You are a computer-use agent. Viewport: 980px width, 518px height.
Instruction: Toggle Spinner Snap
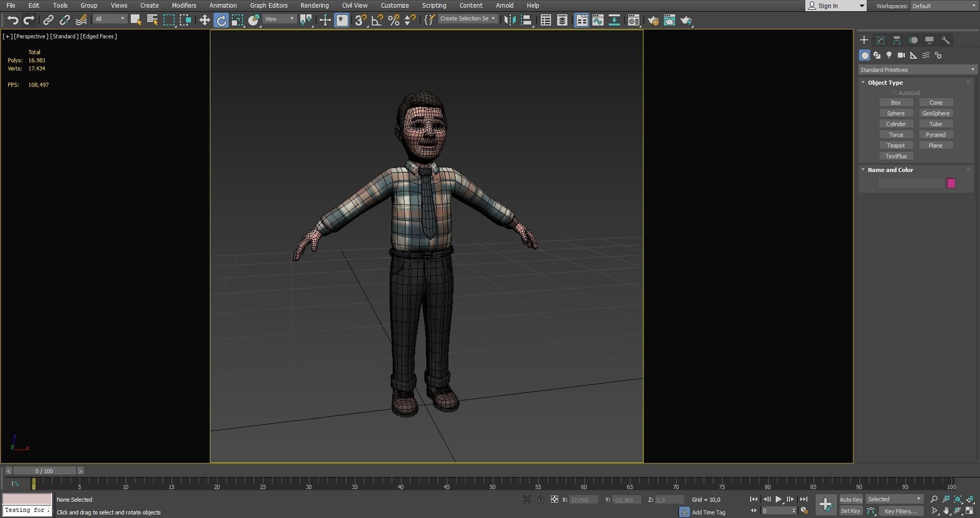point(410,20)
